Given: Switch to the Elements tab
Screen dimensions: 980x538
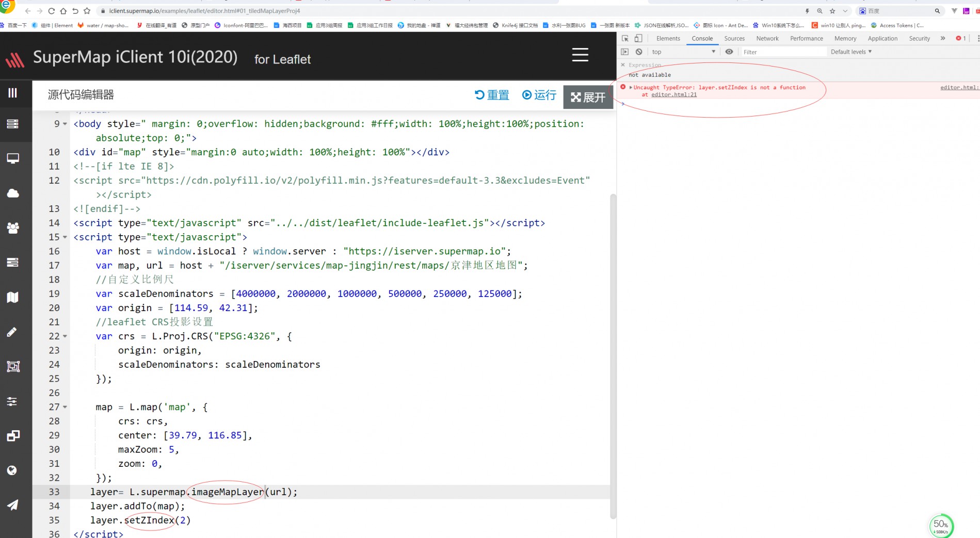Looking at the screenshot, I should (x=668, y=38).
